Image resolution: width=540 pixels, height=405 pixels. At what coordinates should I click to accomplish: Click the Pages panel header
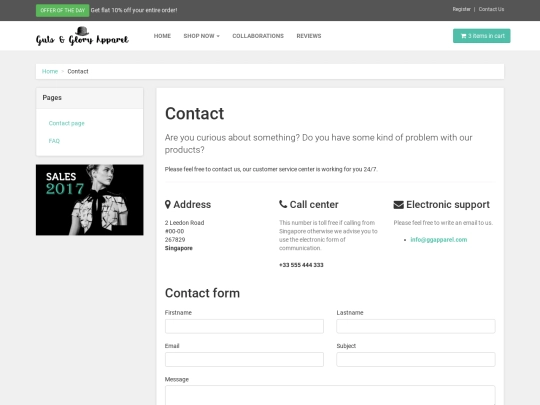click(x=90, y=98)
